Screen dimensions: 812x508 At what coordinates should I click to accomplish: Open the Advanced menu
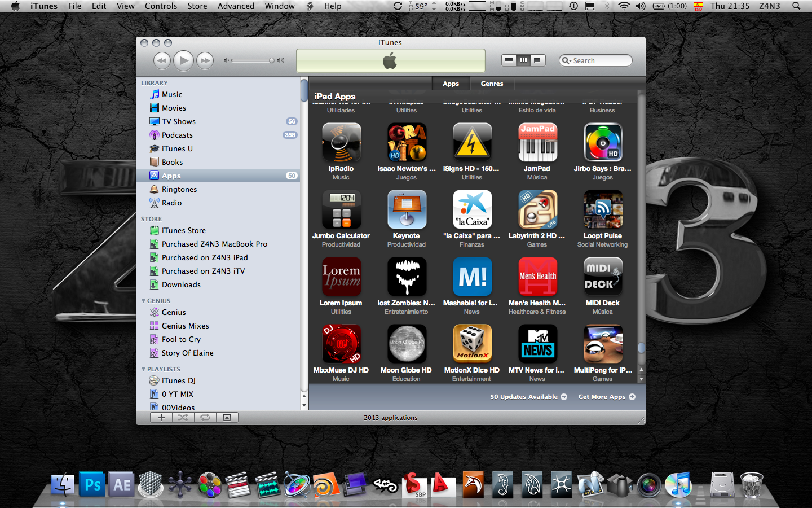click(236, 6)
